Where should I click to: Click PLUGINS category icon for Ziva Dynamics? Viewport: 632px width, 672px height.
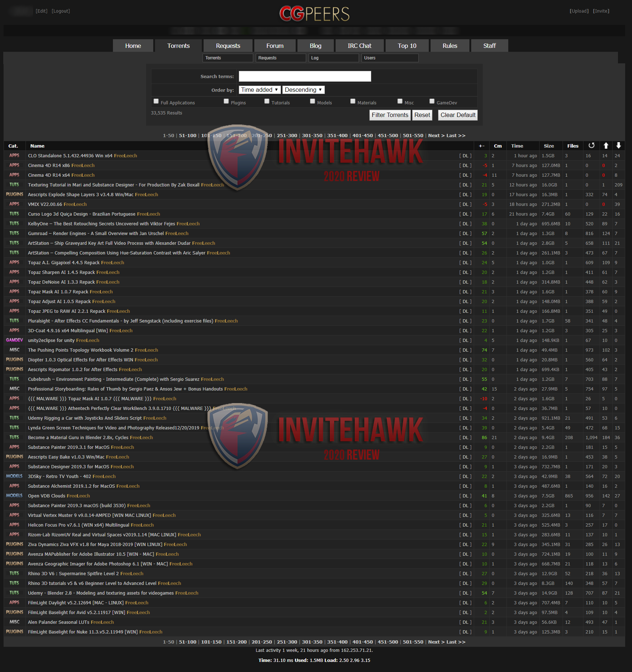coord(14,544)
